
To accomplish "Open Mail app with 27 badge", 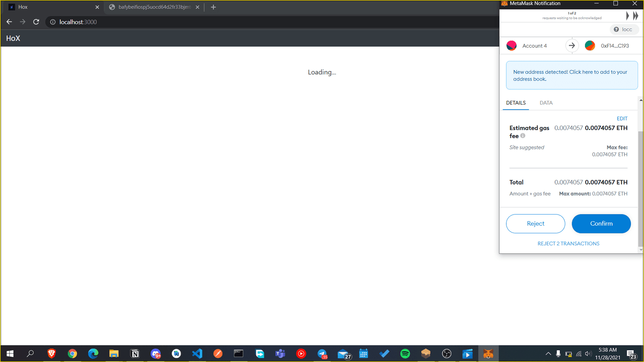I will point(343,354).
